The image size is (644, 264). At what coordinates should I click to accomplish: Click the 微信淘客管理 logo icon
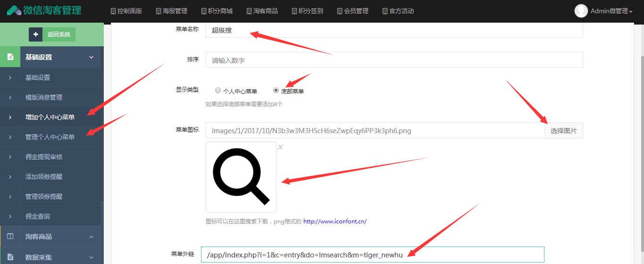pos(14,10)
